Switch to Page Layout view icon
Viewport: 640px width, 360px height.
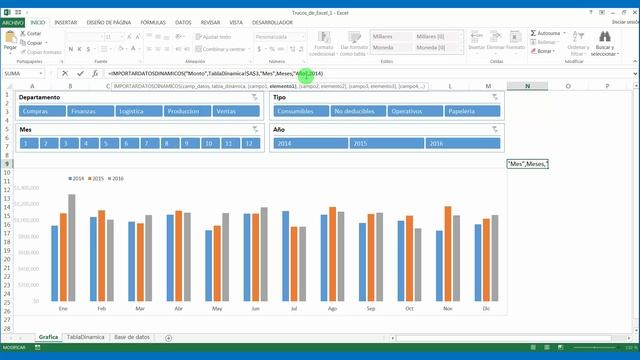547,347
